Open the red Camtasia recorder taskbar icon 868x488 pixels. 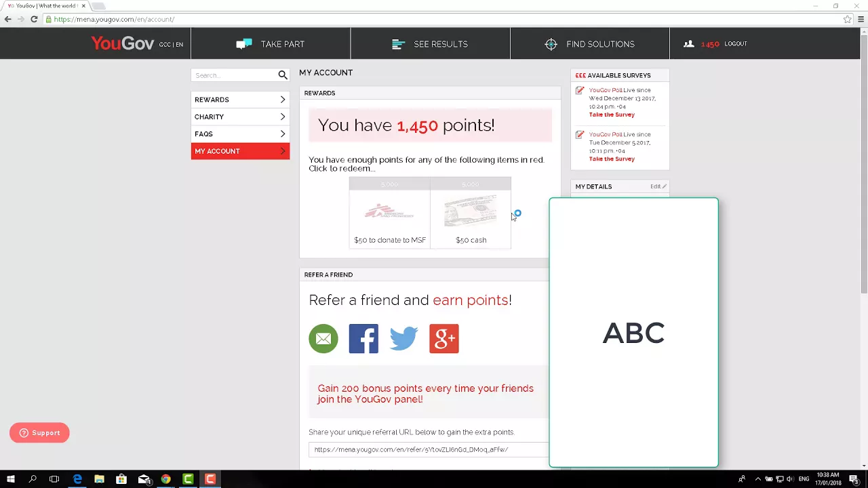click(210, 479)
